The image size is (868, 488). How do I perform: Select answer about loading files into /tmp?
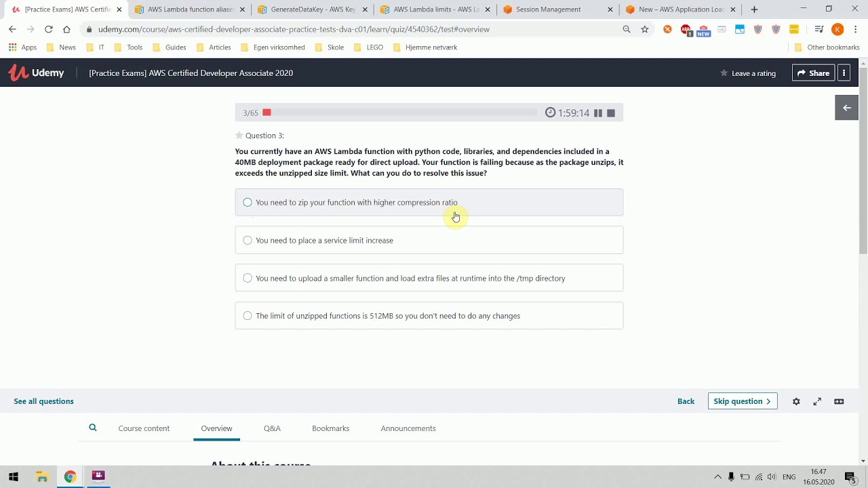point(429,278)
